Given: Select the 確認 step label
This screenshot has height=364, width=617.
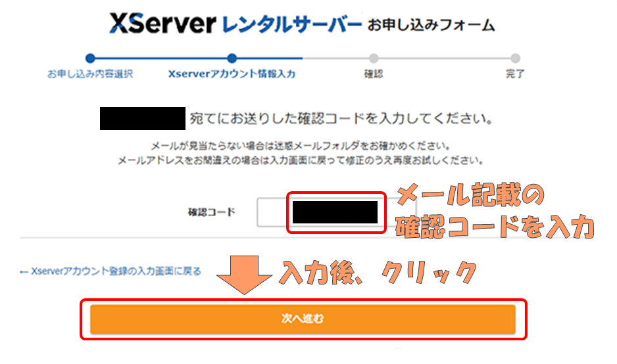Looking at the screenshot, I should pyautogui.click(x=374, y=74).
